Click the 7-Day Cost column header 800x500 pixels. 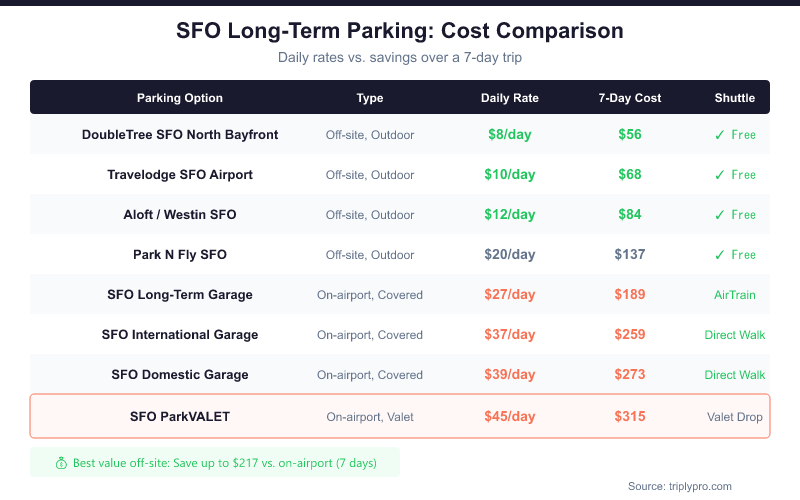(x=630, y=98)
